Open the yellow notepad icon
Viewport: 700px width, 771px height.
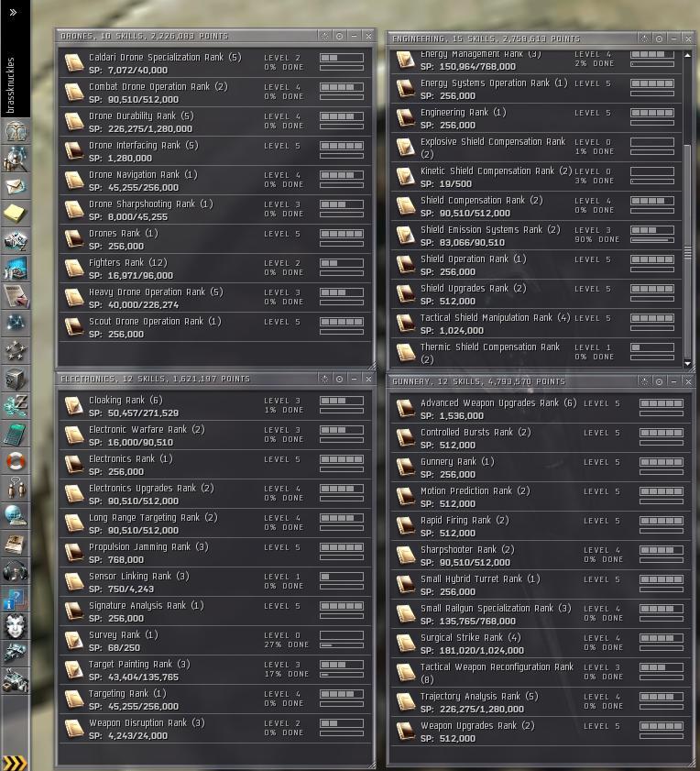(16, 214)
